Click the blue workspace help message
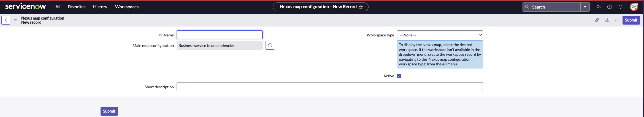 [440, 54]
